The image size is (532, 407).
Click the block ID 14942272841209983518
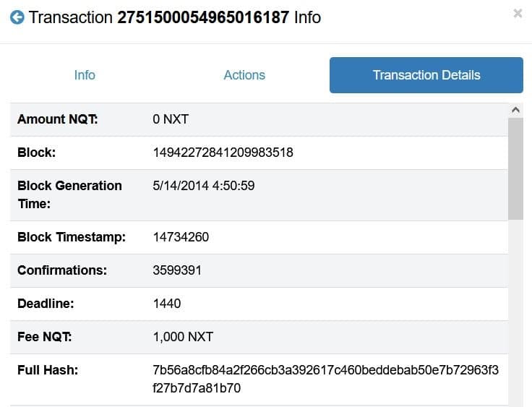(223, 153)
